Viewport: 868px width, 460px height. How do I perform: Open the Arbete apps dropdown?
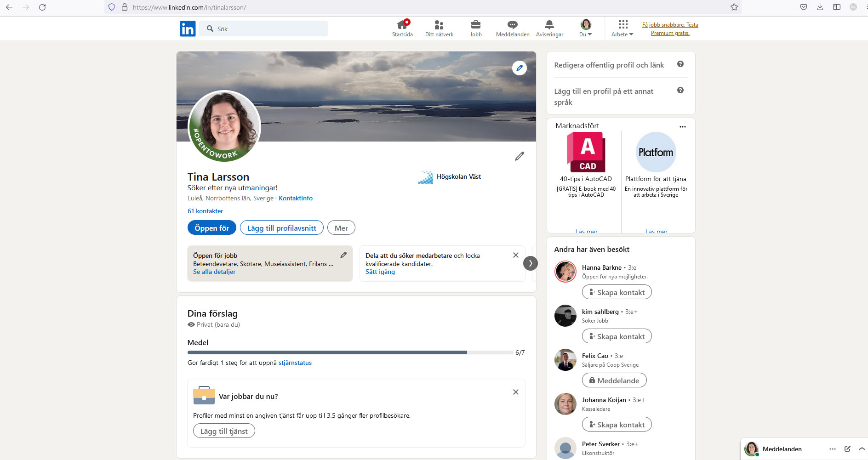[x=622, y=28]
